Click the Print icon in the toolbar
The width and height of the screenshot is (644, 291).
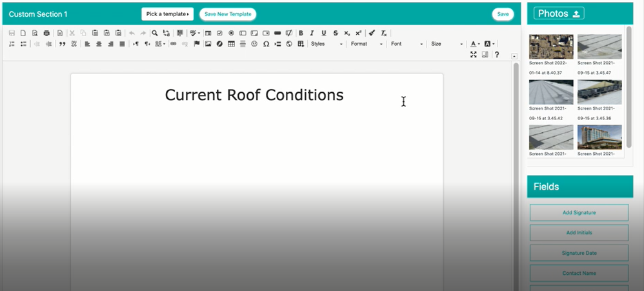[46, 33]
